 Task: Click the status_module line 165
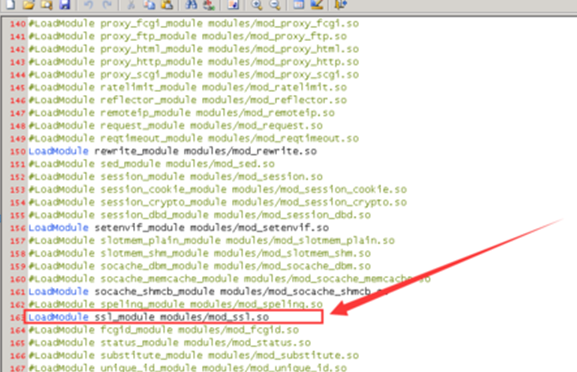170,343
